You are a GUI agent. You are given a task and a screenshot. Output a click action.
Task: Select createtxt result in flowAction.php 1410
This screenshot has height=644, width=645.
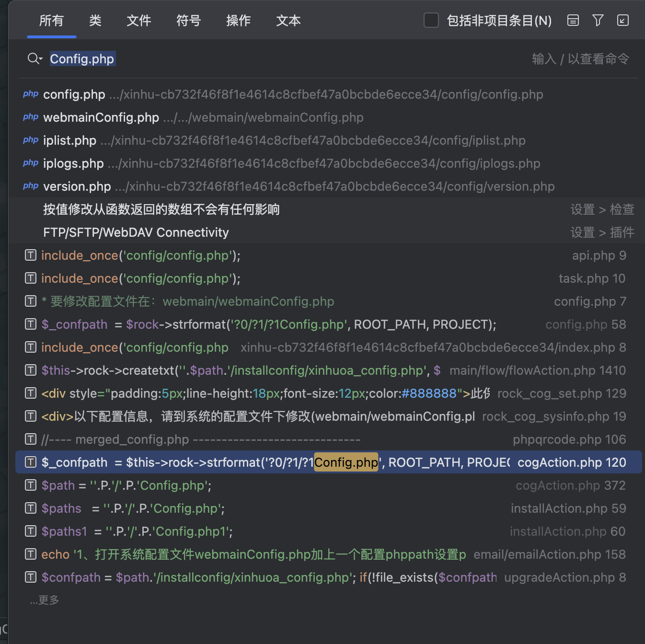[329, 370]
